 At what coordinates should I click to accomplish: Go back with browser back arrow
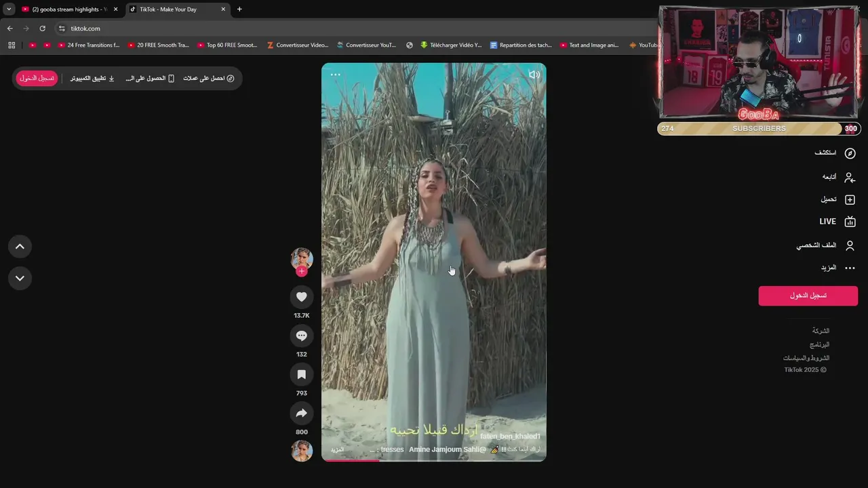[x=9, y=28]
